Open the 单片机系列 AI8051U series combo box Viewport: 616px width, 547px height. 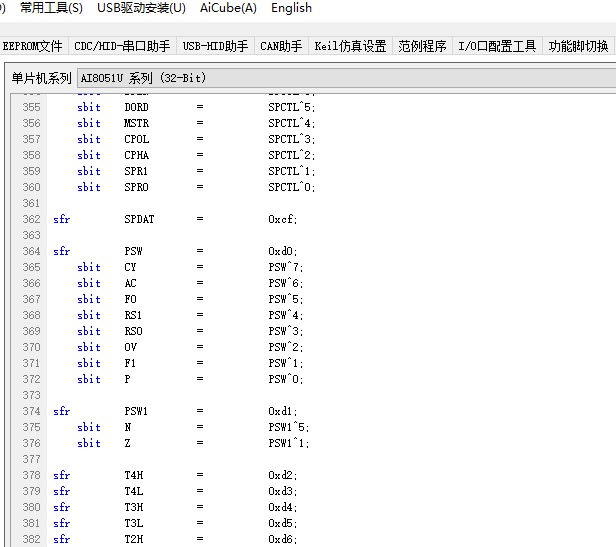click(346, 78)
